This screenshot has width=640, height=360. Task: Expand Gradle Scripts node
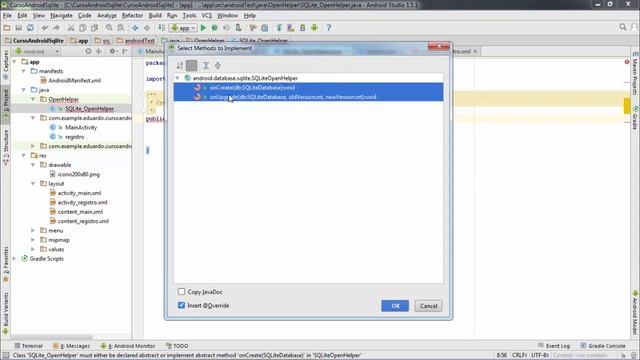pos(15,259)
